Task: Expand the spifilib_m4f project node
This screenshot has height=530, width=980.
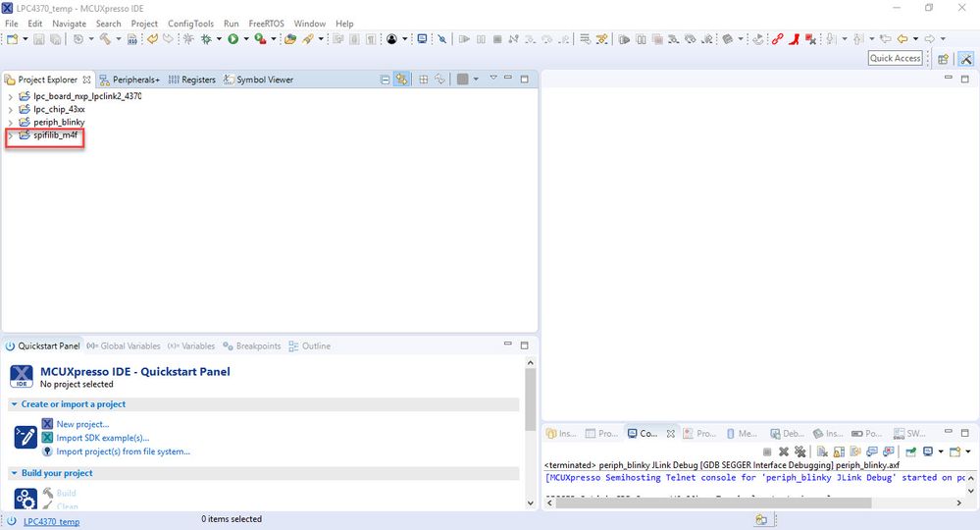Action: (x=10, y=135)
